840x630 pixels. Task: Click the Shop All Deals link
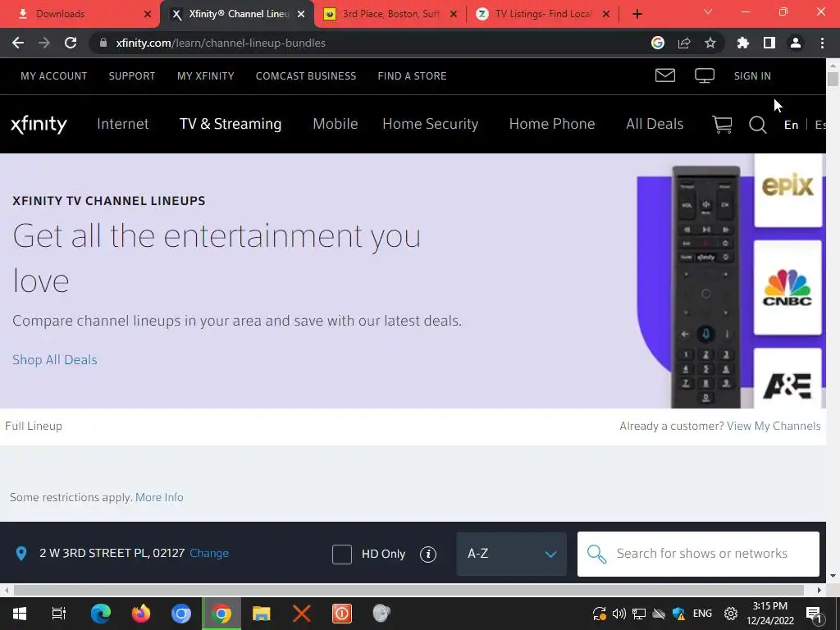(55, 359)
